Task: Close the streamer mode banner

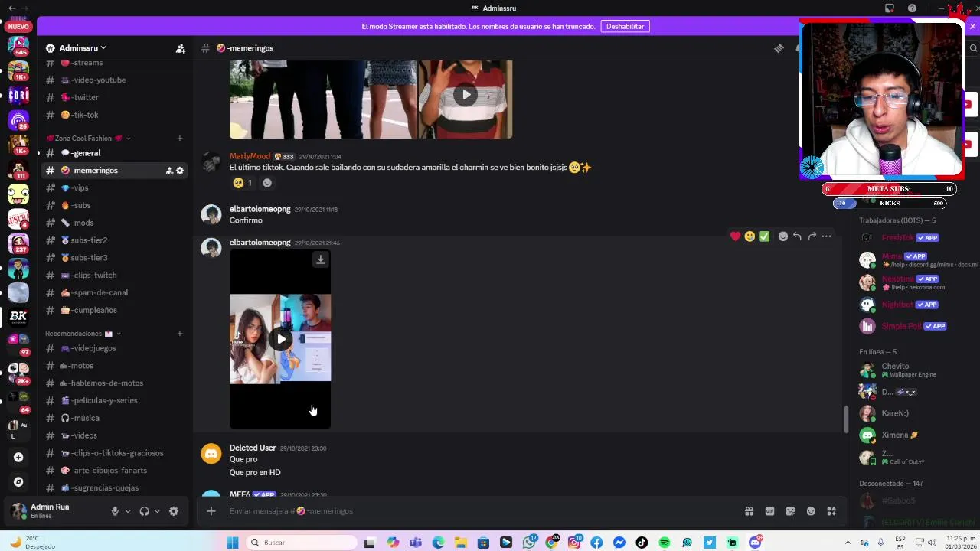Action: 972,26
